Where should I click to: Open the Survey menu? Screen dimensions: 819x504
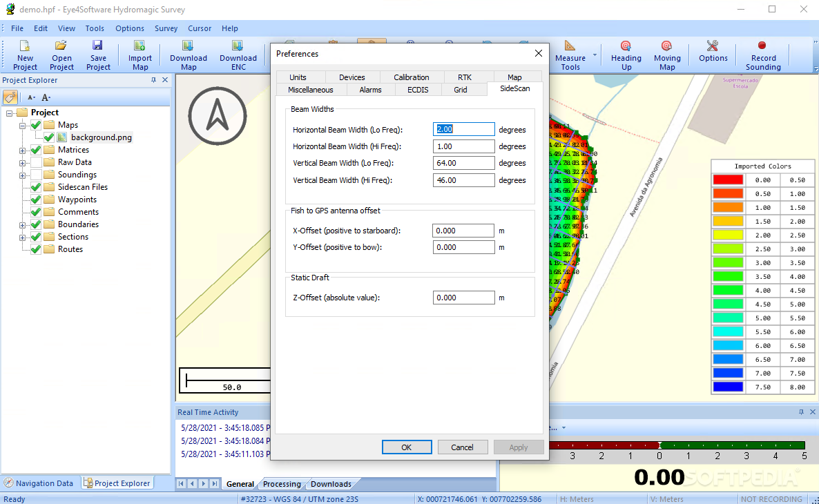click(166, 28)
